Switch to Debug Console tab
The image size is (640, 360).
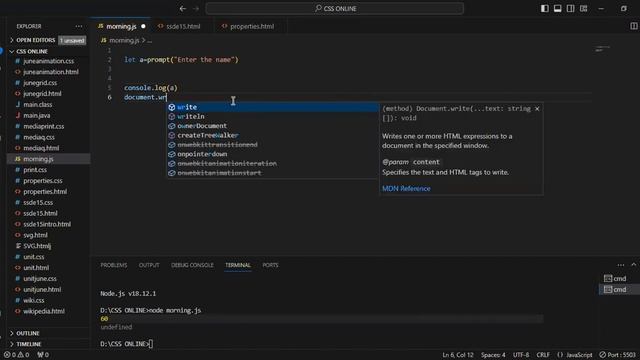coord(192,265)
